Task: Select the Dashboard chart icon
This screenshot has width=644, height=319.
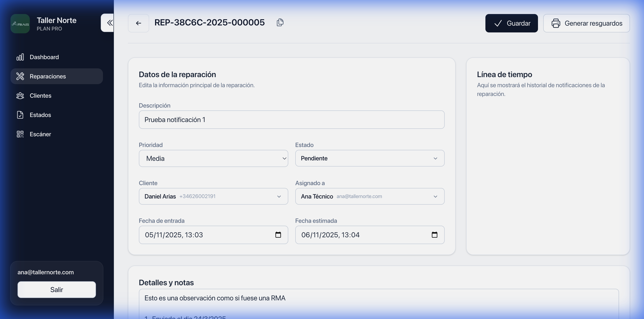Action: tap(20, 57)
